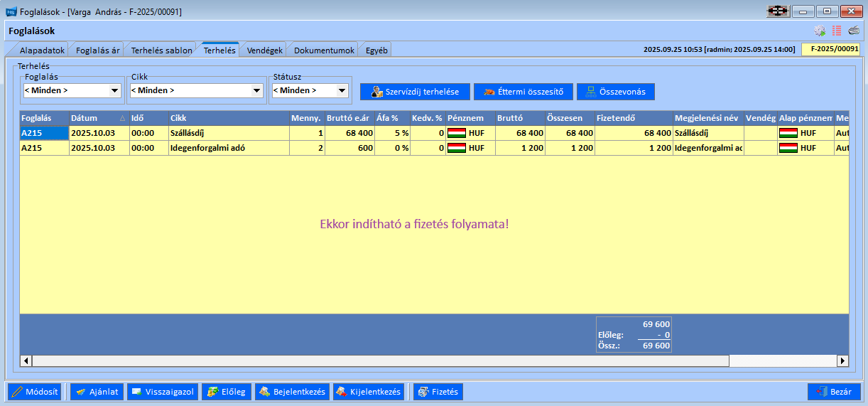Click the Összevonás button
868x406 pixels.
[615, 92]
